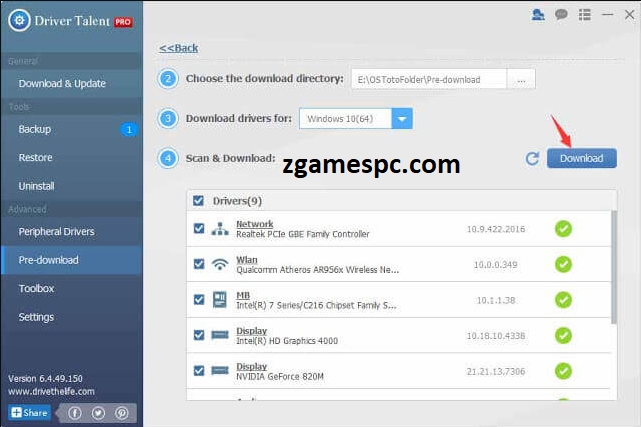Viewport: 641px width, 427px height.
Task: Click green checkmark for Qualcomm Atheros driver
Action: 563,264
